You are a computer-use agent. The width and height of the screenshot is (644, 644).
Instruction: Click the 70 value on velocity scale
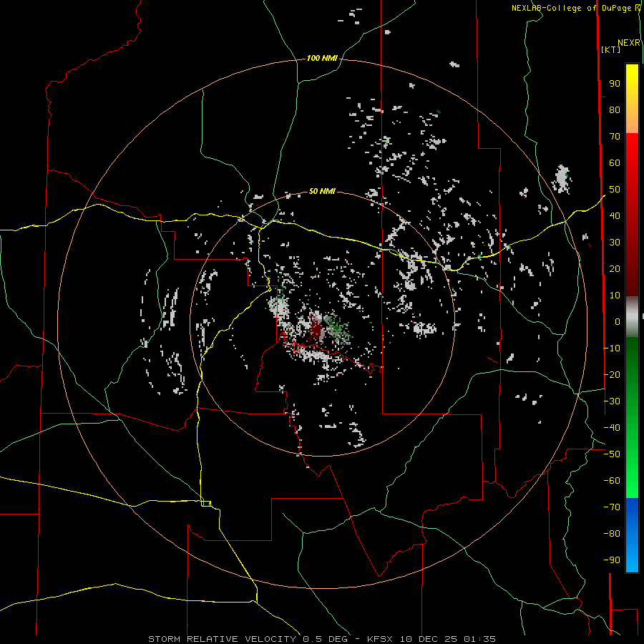[x=615, y=137]
